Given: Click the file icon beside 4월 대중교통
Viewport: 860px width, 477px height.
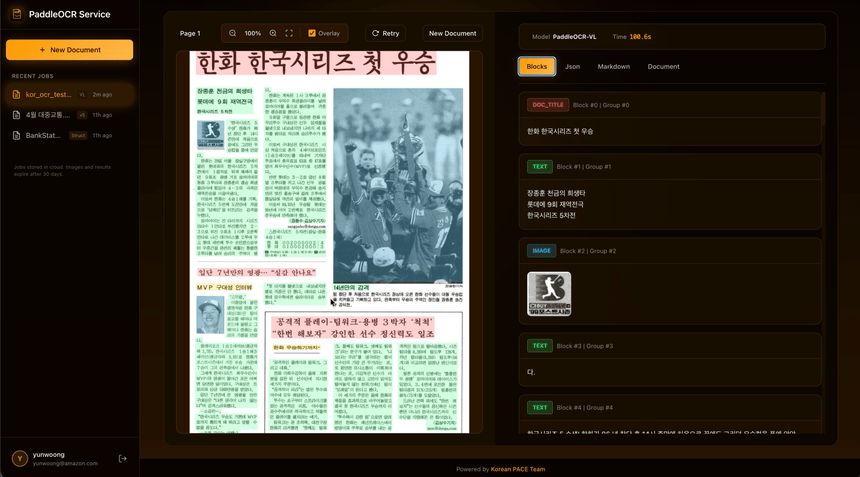Looking at the screenshot, I should click(16, 115).
